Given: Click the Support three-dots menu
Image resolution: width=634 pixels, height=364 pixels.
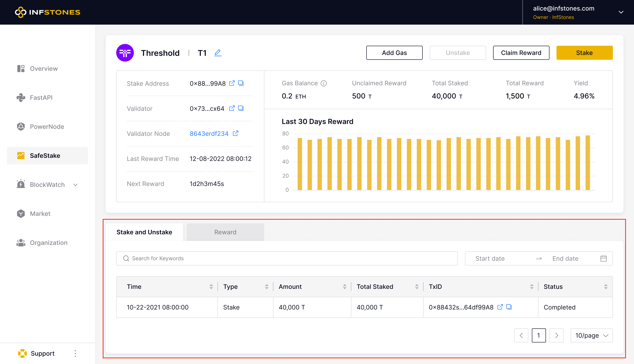Looking at the screenshot, I should [x=75, y=353].
